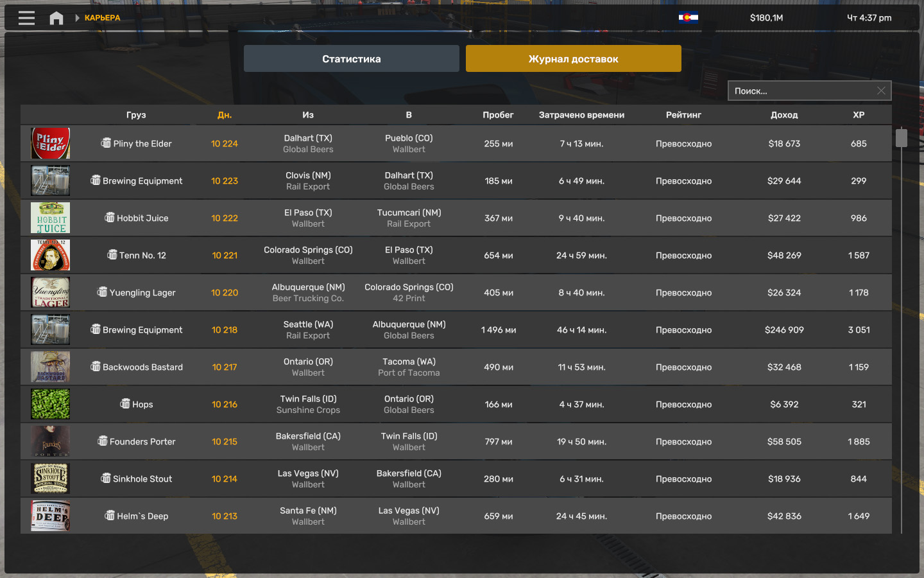
Task: Sort by the Пробег mileage column
Action: (x=499, y=115)
